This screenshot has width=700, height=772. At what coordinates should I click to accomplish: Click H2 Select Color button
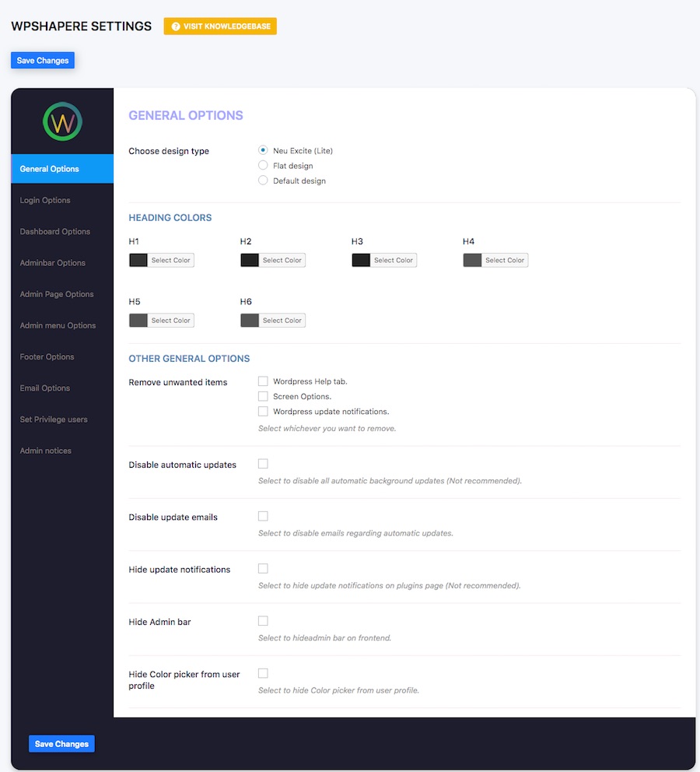[x=282, y=261]
